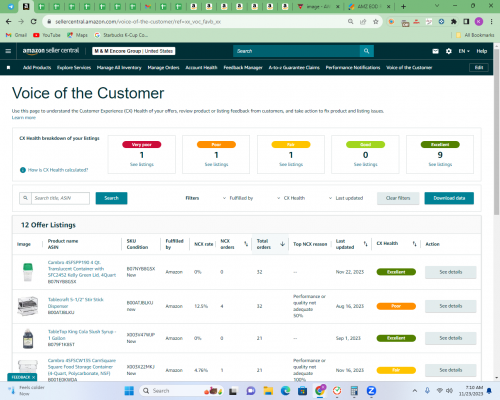This screenshot has width=500, height=400.
Task: See details for Tablecraft Stir Stick Dispenser
Action: tap(451, 306)
